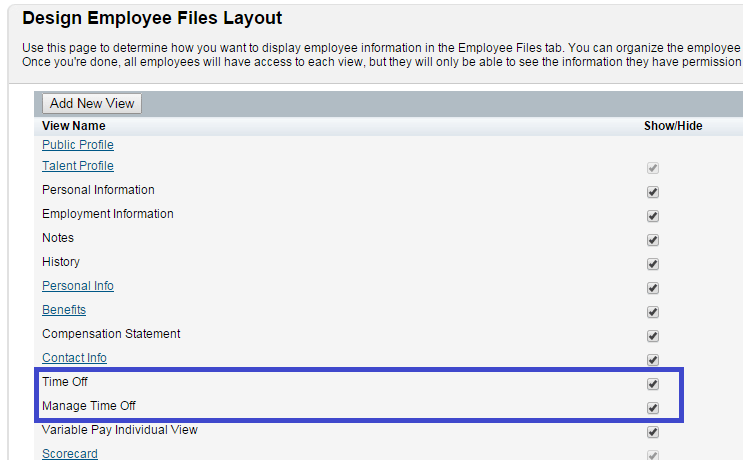Hide Compensation Statement using its checkbox
This screenshot has height=460, width=743.
click(653, 336)
